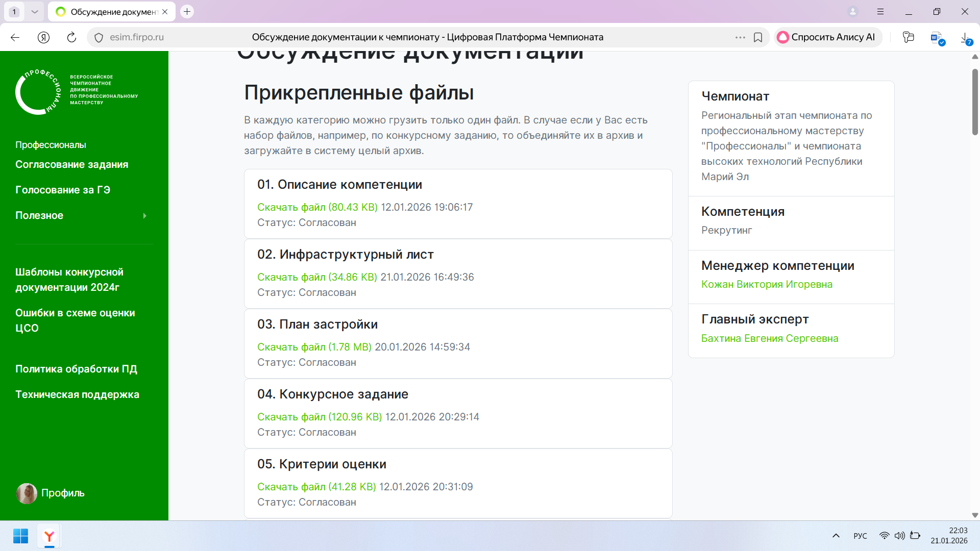The image size is (980, 551).
Task: Reload the page with the refresh icon
Action: (71, 37)
